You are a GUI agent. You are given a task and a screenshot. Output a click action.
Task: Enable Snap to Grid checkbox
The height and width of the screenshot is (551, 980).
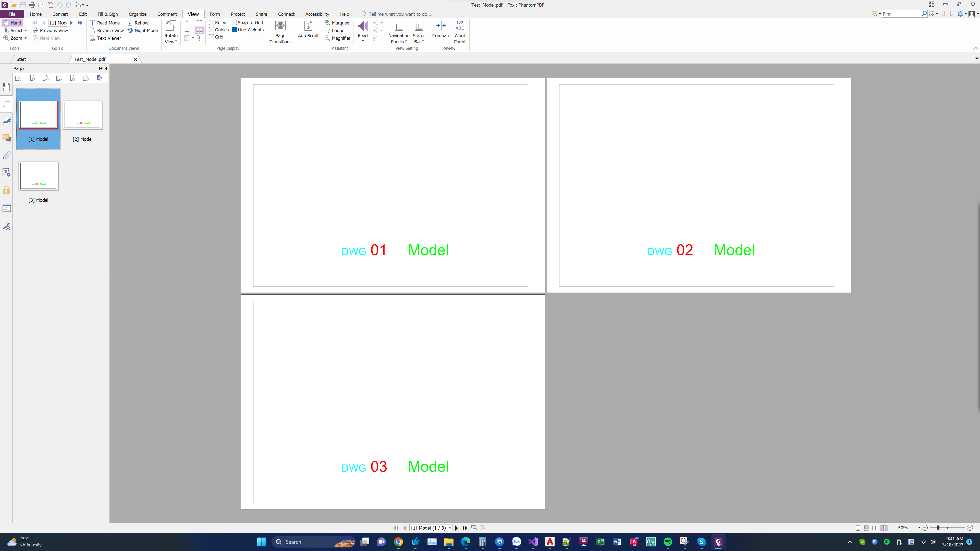click(x=234, y=22)
